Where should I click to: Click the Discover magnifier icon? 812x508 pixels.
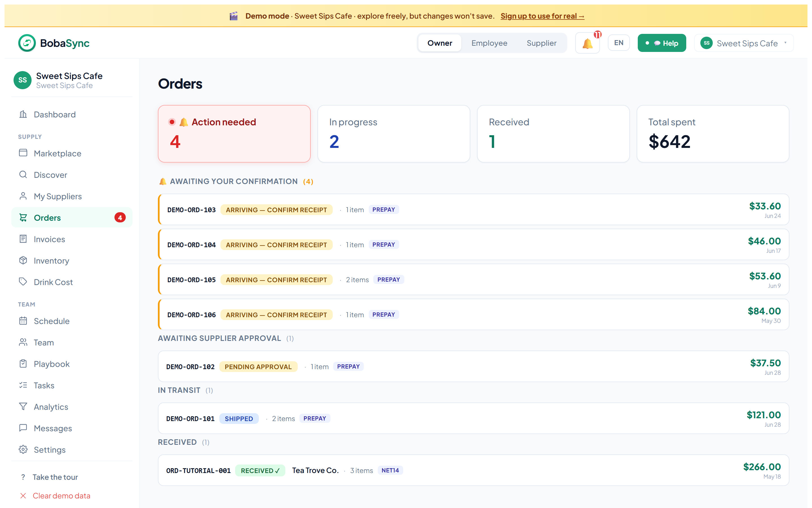(23, 175)
